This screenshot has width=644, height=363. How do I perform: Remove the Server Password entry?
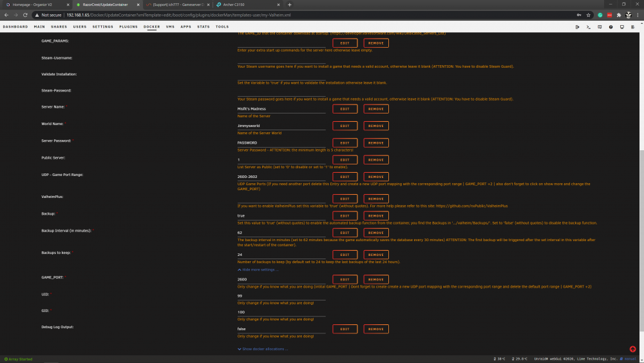pyautogui.click(x=376, y=143)
